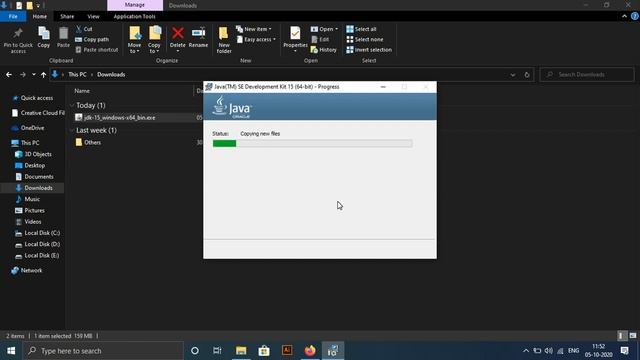Open the New item dropdown
Screen dimensions: 640x360
pos(253,29)
